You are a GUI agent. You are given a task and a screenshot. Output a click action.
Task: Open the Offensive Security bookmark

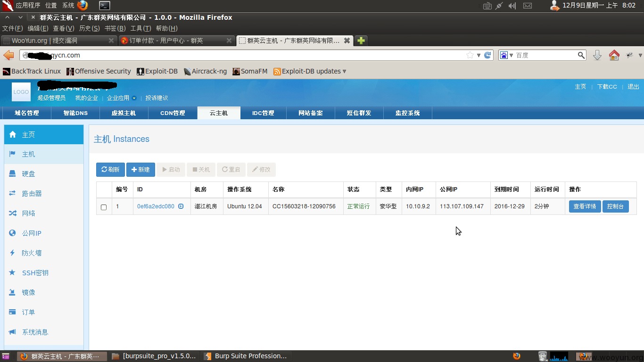tap(99, 71)
